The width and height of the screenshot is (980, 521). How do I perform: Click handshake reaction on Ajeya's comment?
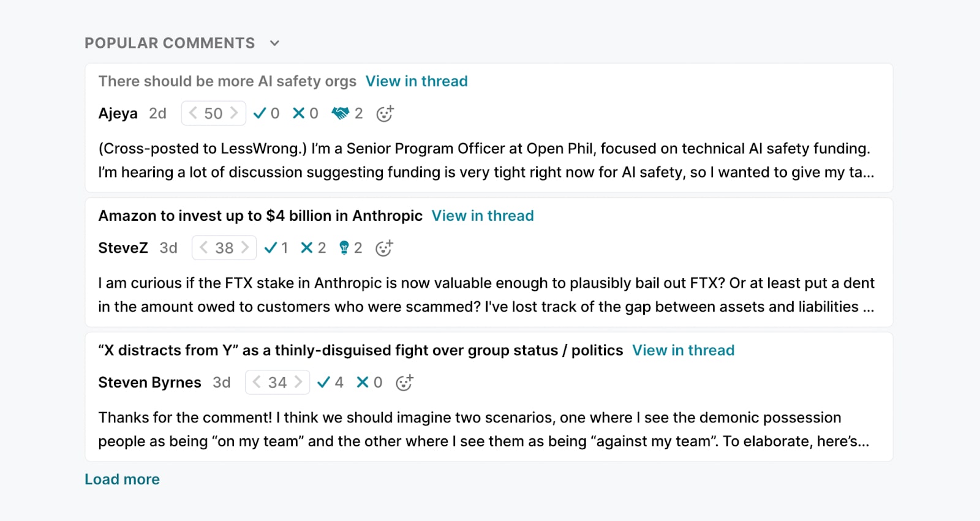tap(340, 113)
